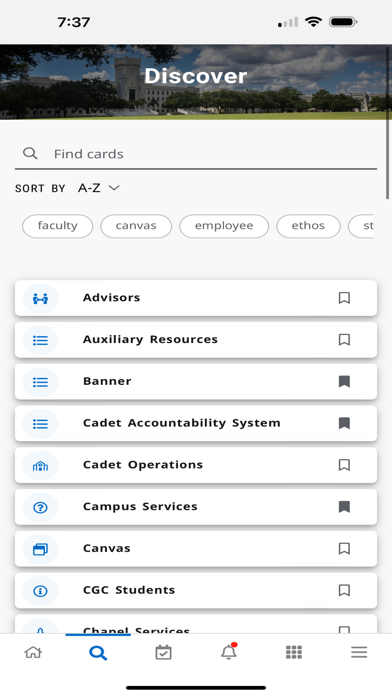
Task: Tap the Cadet Operations building icon
Action: pos(40,466)
